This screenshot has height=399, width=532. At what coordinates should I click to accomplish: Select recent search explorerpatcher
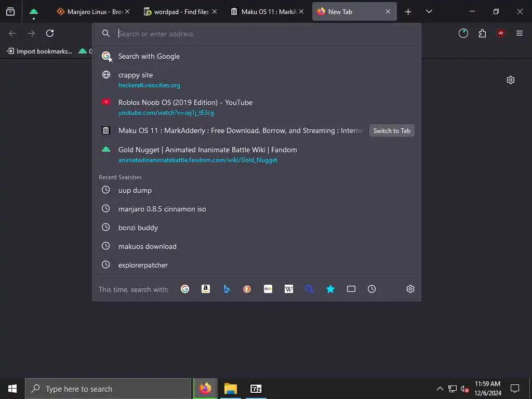[257, 265]
